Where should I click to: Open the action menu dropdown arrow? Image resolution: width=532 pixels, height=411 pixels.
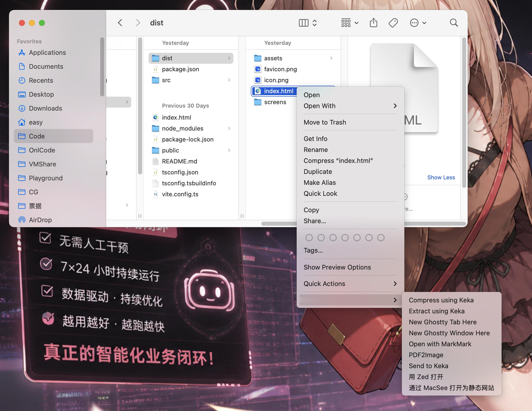[424, 23]
